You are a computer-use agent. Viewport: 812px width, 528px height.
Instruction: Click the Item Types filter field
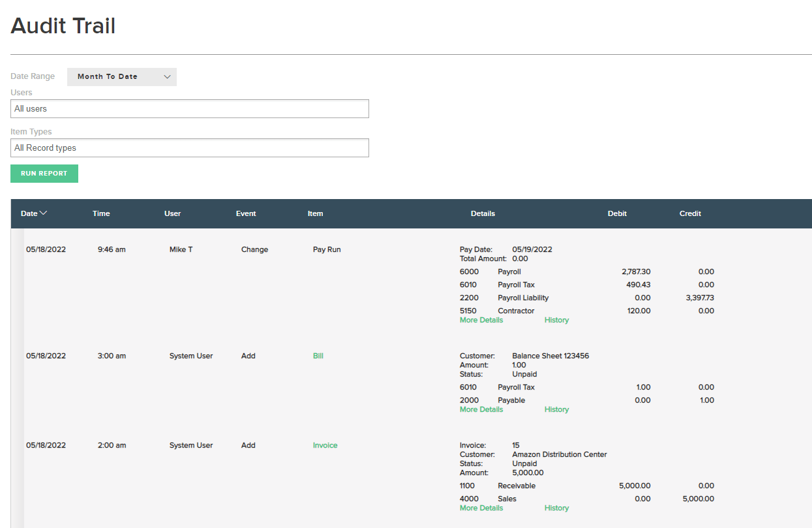click(x=190, y=148)
